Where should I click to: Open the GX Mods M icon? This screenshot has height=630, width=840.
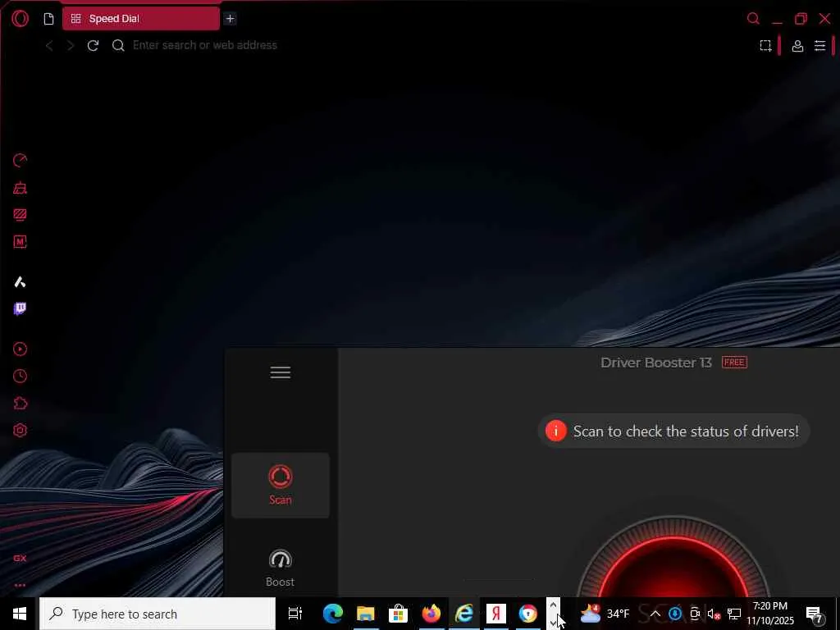pos(20,242)
